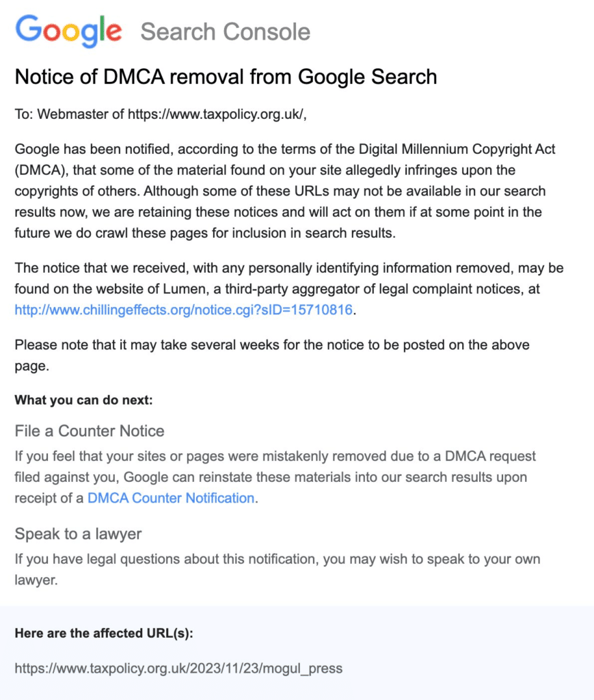The image size is (594, 700).
Task: Click the Notice of DMCA removal heading
Action: pyautogui.click(x=226, y=77)
